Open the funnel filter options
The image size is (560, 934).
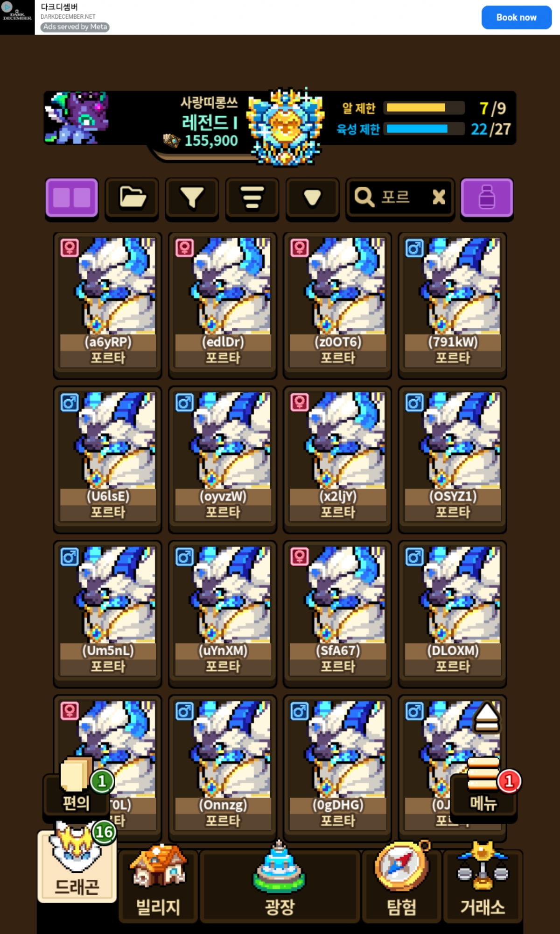pyautogui.click(x=192, y=198)
